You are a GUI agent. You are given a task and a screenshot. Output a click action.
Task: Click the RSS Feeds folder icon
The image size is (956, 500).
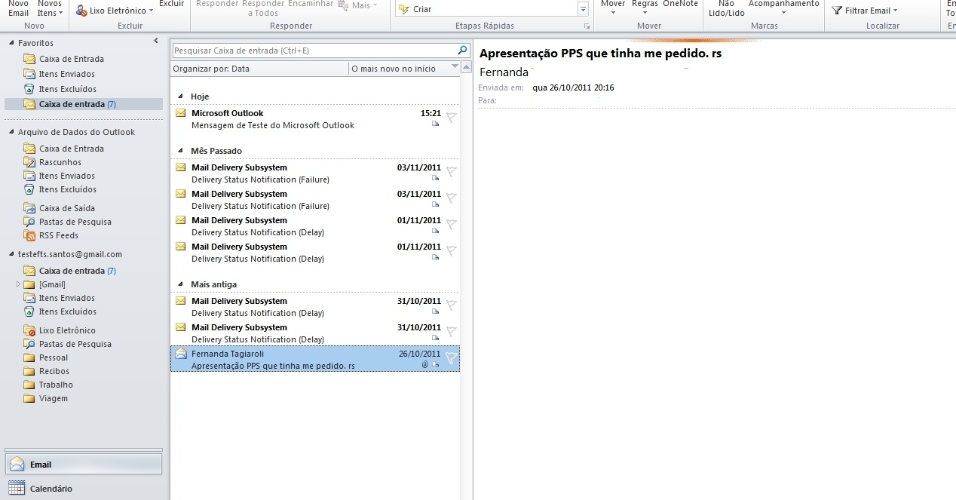[x=29, y=235]
